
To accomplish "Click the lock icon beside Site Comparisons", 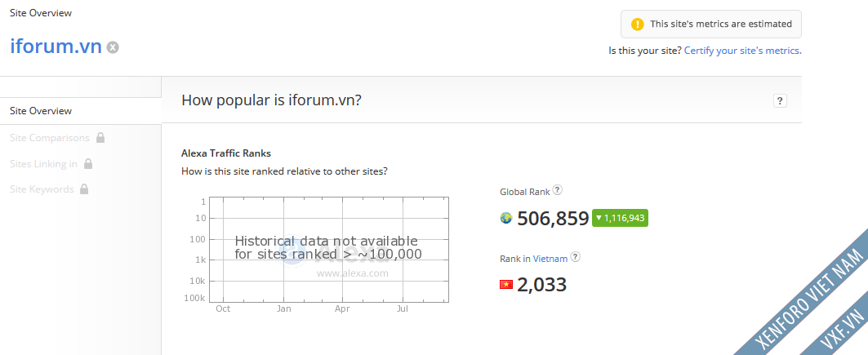I will pyautogui.click(x=100, y=137).
